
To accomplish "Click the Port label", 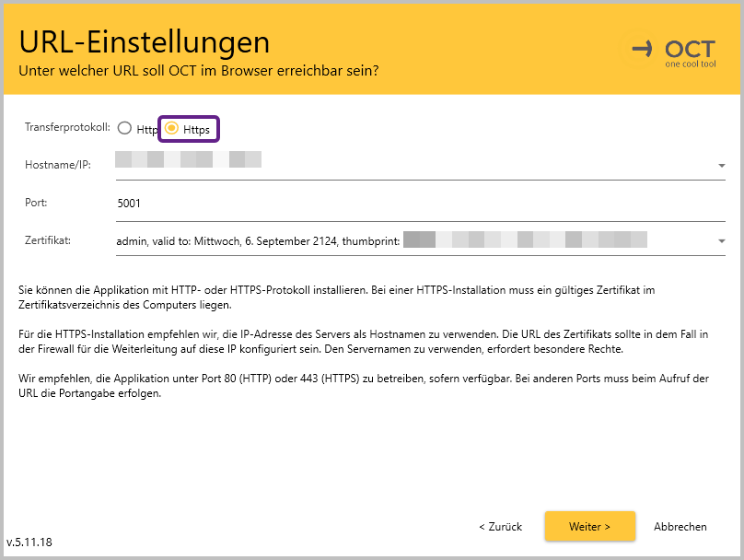I will (35, 202).
